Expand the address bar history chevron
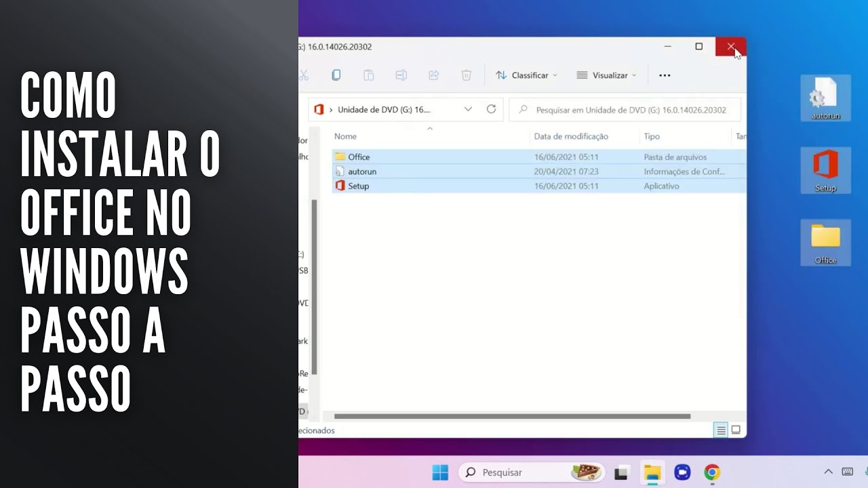 coord(468,109)
